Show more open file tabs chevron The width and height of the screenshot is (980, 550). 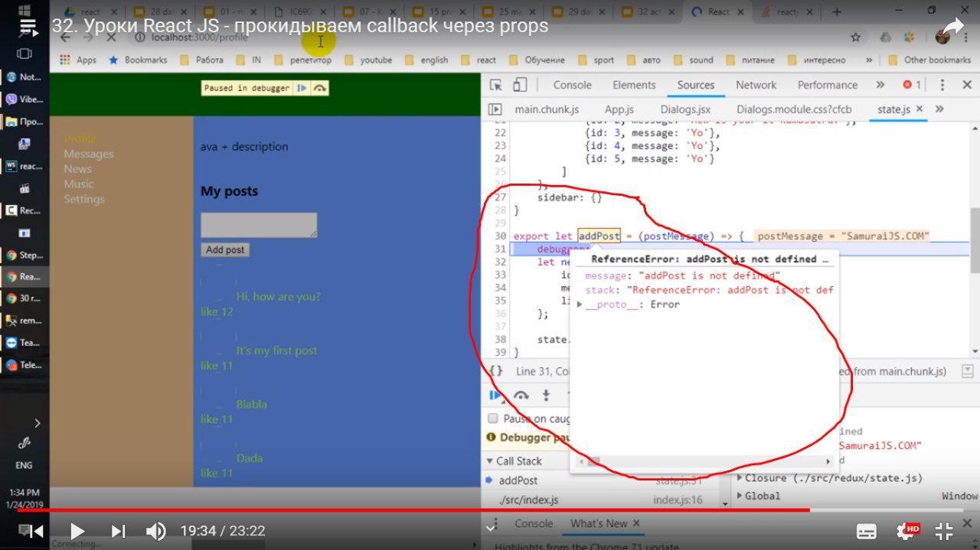939,109
